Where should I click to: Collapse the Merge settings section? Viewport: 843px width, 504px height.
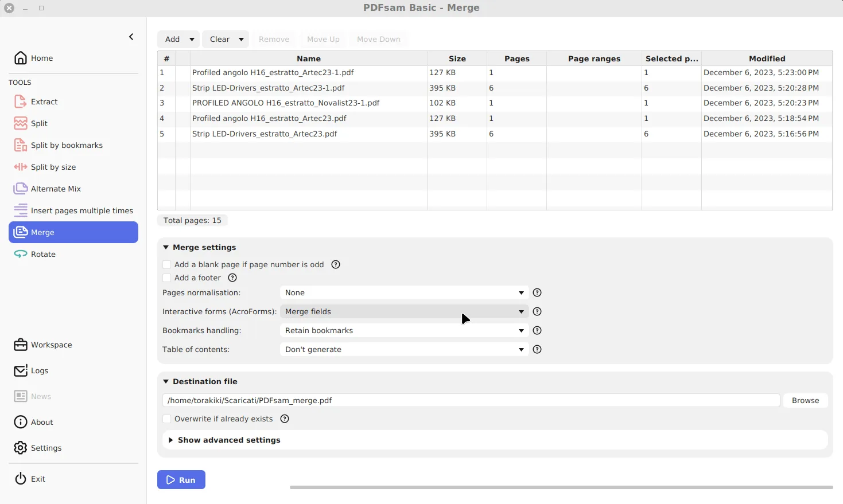tap(166, 247)
